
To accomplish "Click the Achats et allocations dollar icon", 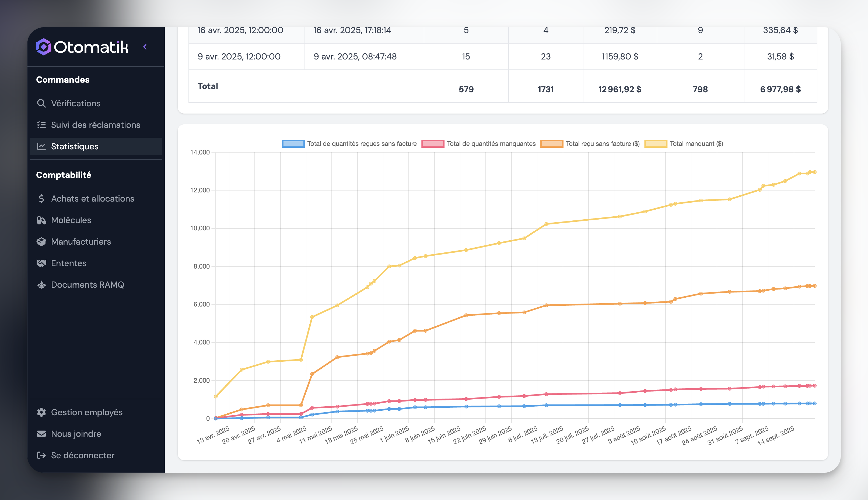I will tap(41, 199).
